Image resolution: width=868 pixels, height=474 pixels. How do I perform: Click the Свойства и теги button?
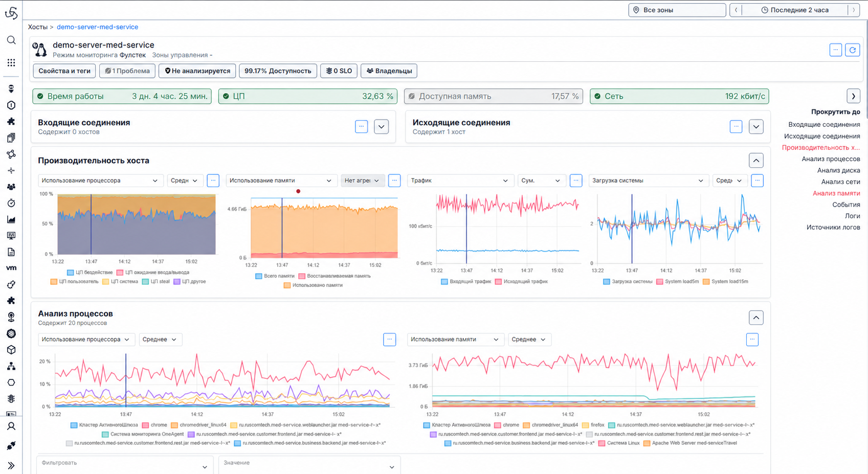point(64,71)
